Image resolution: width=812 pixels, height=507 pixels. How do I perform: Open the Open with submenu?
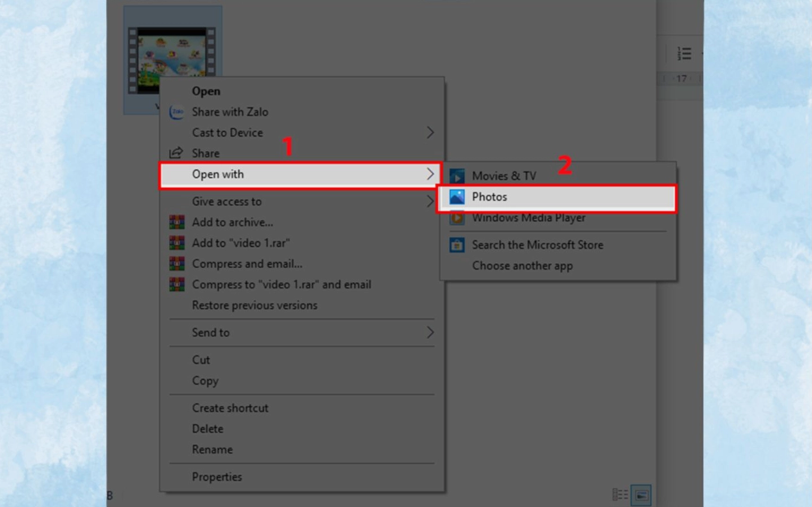point(218,174)
